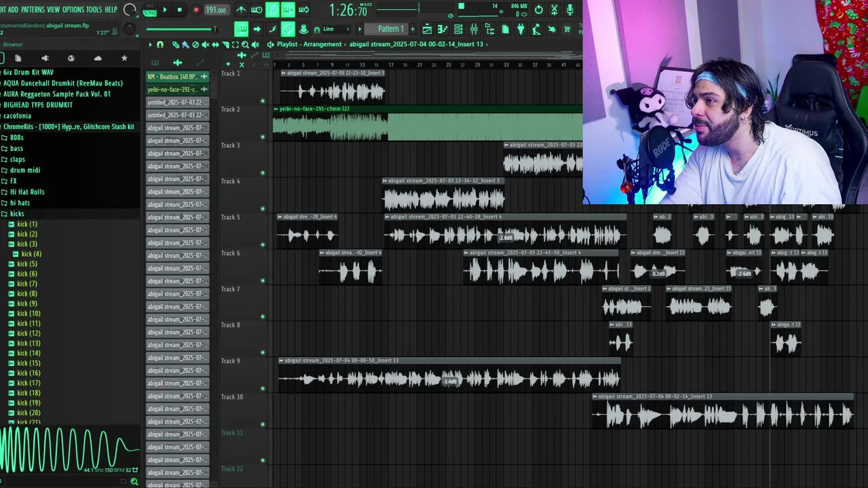Open the browser online globe tab

(x=71, y=58)
